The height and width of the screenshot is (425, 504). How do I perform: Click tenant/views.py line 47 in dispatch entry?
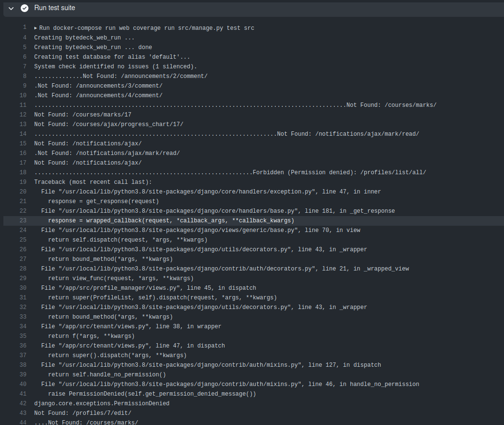pyautogui.click(x=133, y=346)
